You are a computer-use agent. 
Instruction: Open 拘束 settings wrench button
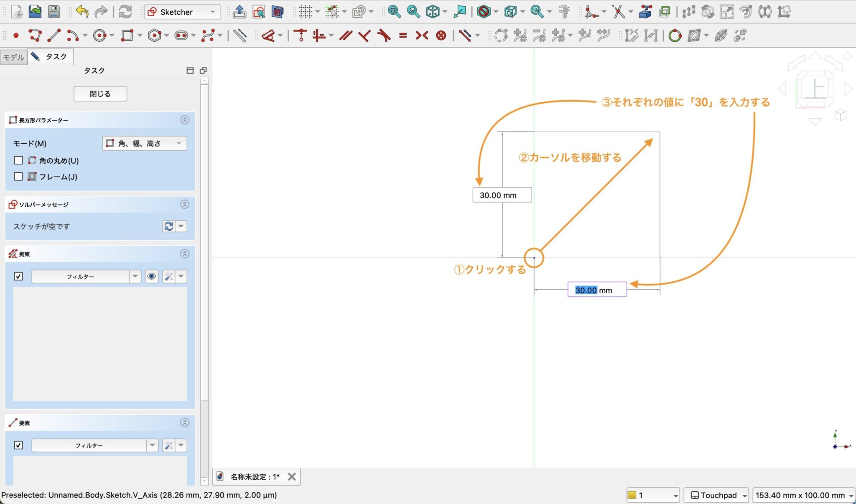pos(168,276)
